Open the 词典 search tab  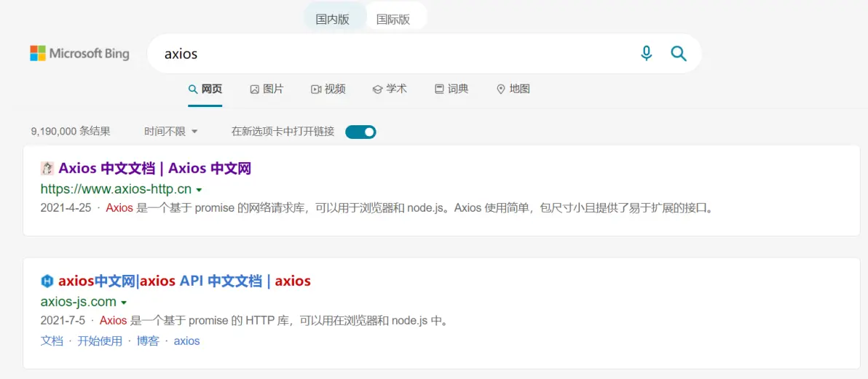click(x=451, y=89)
